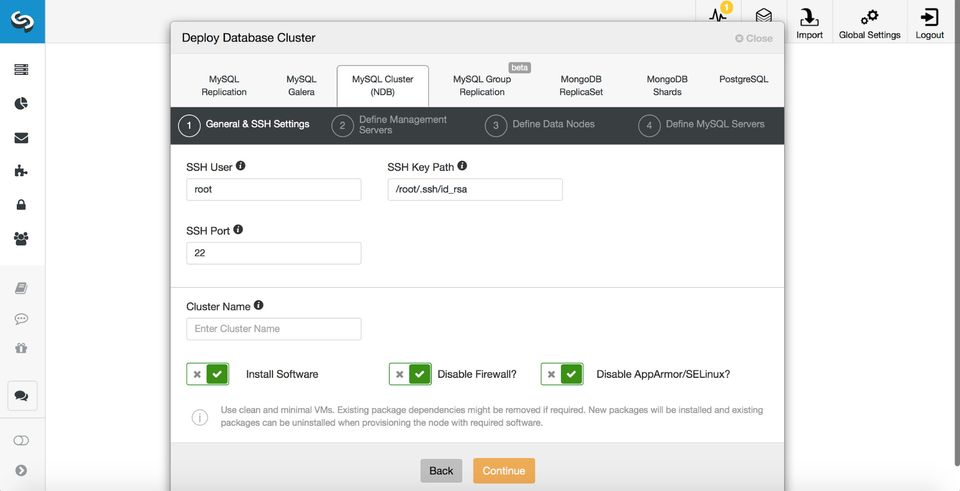Open the padlock key management icon
This screenshot has height=491, width=960.
tap(21, 204)
